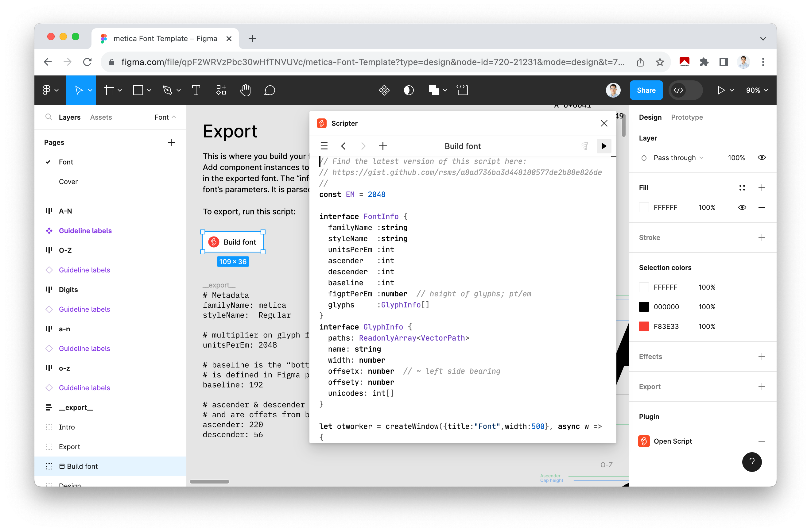Toggle visibility of the FFFFFF fill
Viewport: 811px width, 532px height.
coord(743,207)
